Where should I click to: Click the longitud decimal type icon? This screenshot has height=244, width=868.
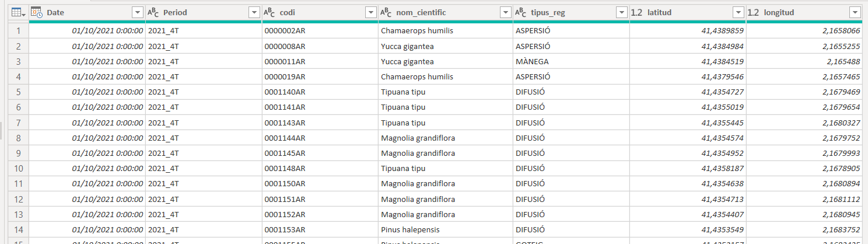pos(754,12)
